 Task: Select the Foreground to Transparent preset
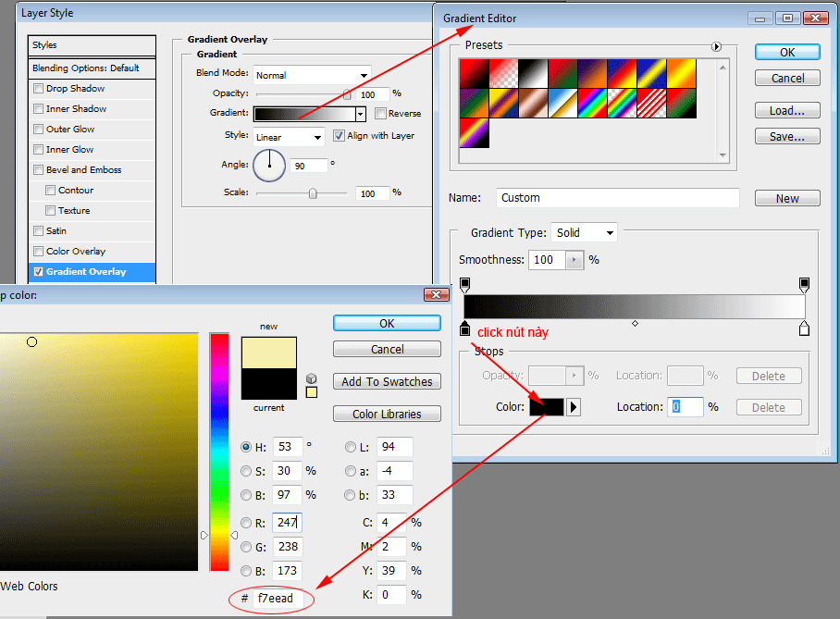click(503, 73)
